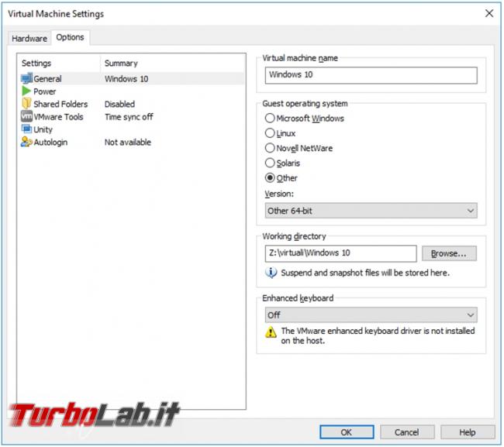The width and height of the screenshot is (504, 447).
Task: Expand the Enhanced keyboard Off dropdown
Action: [x=371, y=315]
